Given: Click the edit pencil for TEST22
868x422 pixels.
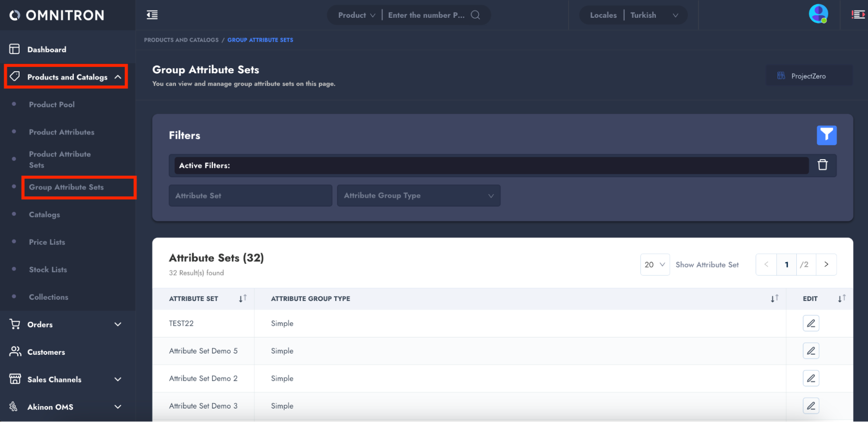Looking at the screenshot, I should click(811, 324).
